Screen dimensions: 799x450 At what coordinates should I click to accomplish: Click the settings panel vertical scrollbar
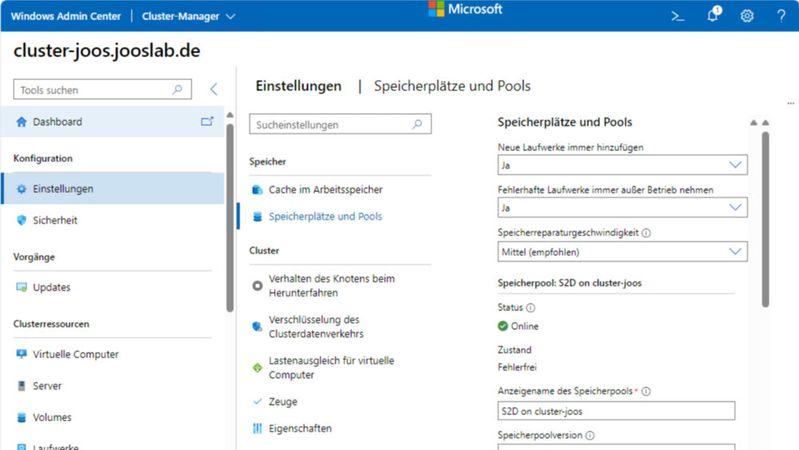click(x=765, y=219)
